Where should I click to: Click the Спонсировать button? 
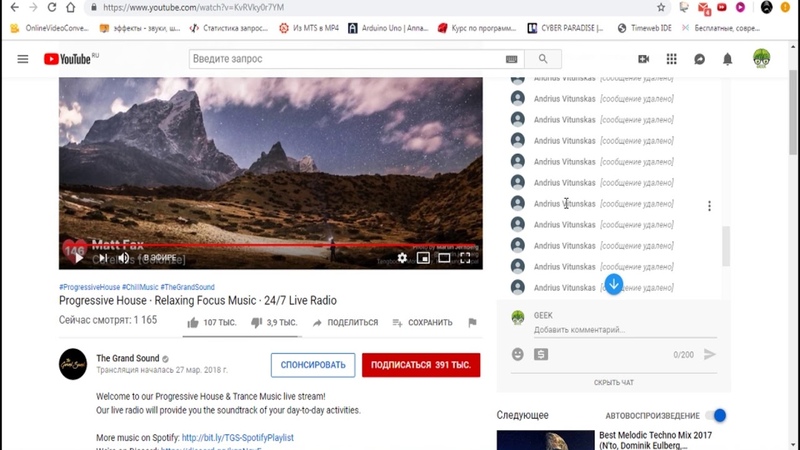coord(313,365)
